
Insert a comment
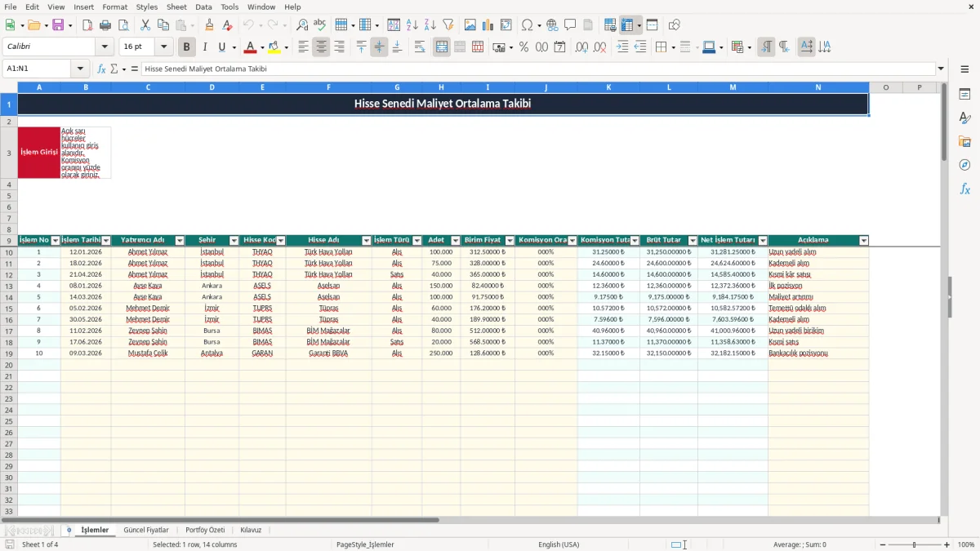pyautogui.click(x=570, y=25)
